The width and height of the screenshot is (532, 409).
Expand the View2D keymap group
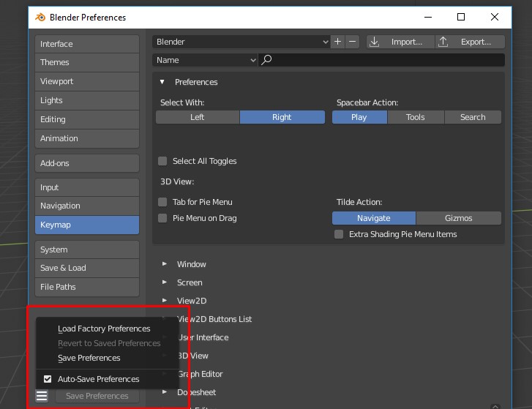pos(165,301)
